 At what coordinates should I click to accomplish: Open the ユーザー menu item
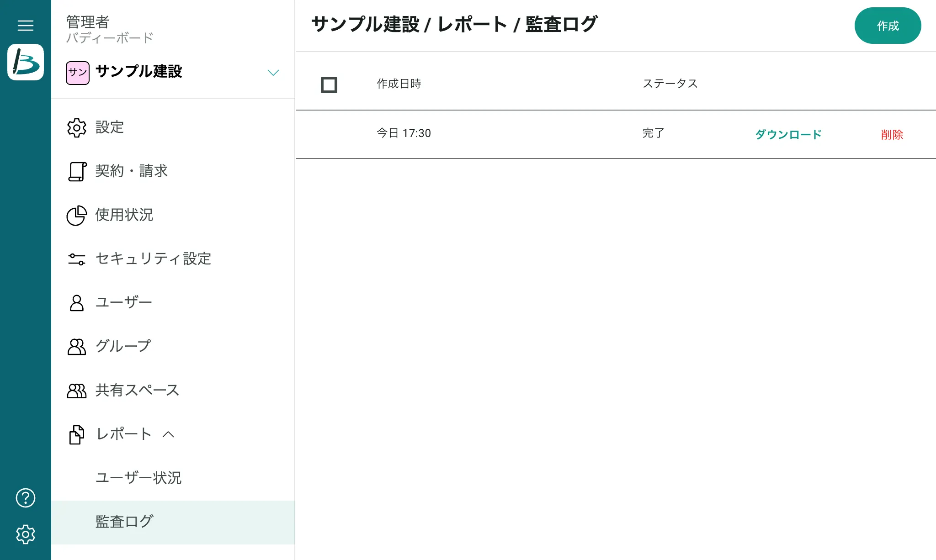point(173,303)
